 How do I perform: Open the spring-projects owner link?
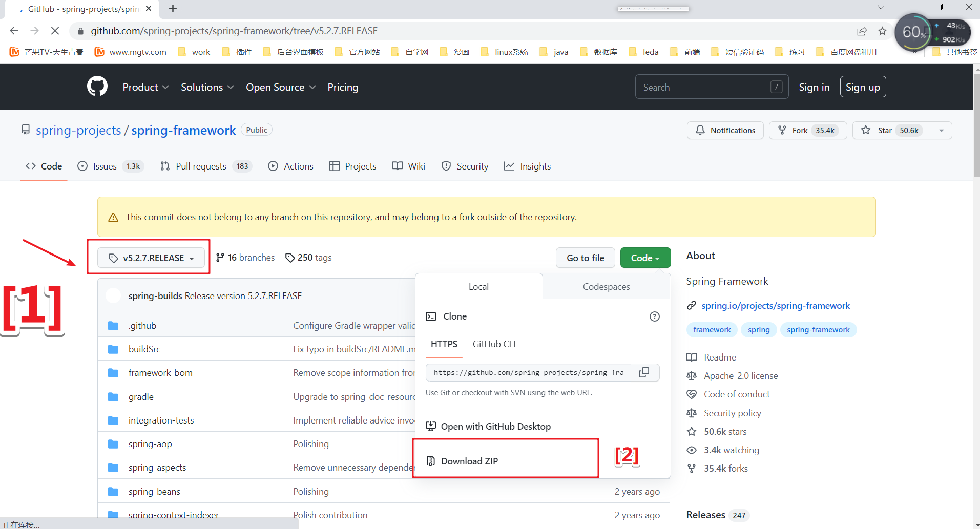click(78, 130)
